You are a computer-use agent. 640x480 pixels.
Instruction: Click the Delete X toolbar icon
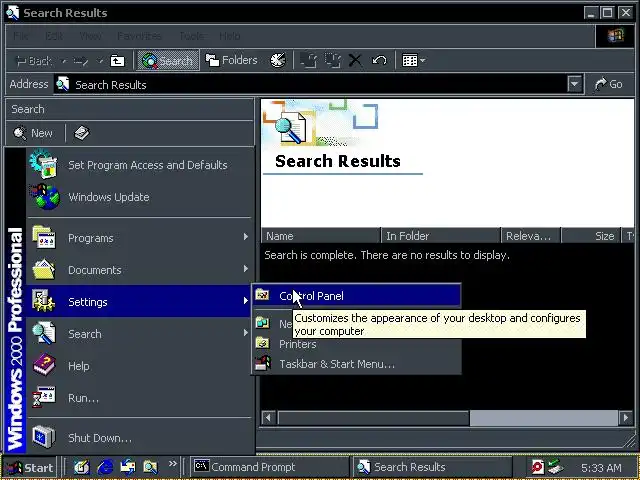(x=355, y=60)
